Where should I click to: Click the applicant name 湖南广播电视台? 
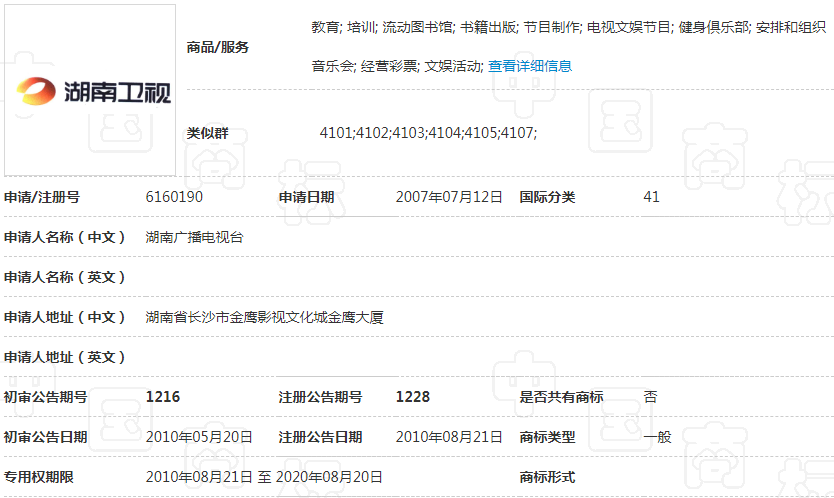(x=194, y=237)
